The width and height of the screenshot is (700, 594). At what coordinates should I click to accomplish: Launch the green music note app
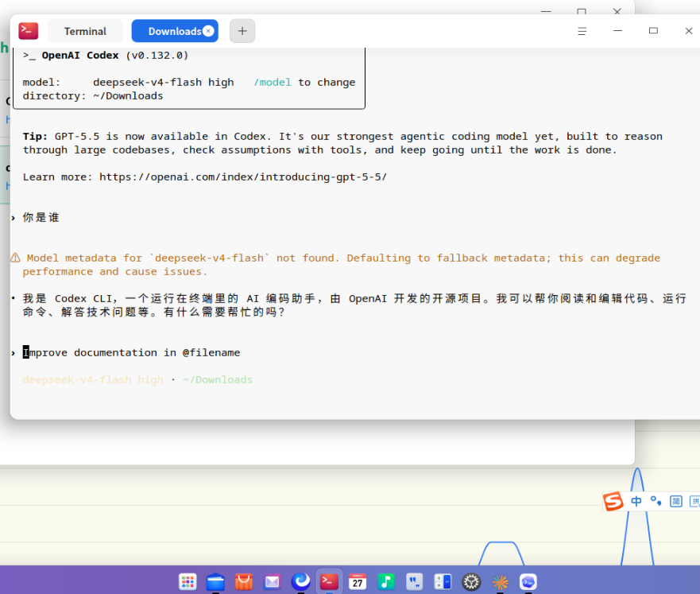tap(385, 581)
